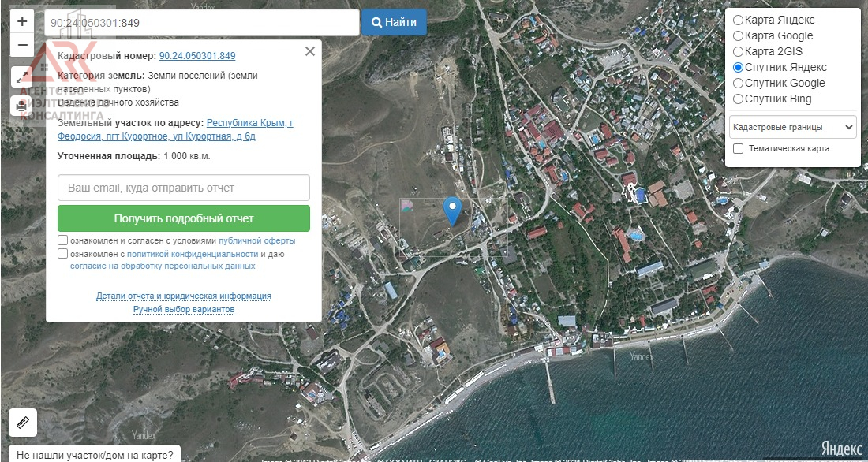Image resolution: width=868 pixels, height=462 pixels.
Task: Open the cadastral number 90:24:050301:849 link
Action: (x=197, y=56)
